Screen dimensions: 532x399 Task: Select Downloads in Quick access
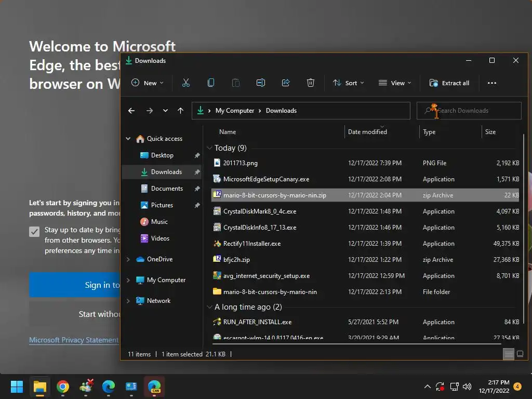point(162,171)
